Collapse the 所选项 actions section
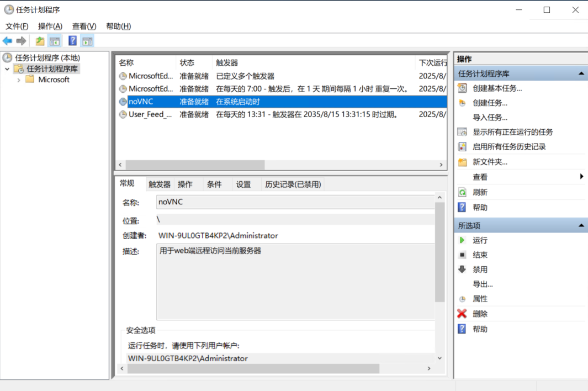 pos(581,225)
